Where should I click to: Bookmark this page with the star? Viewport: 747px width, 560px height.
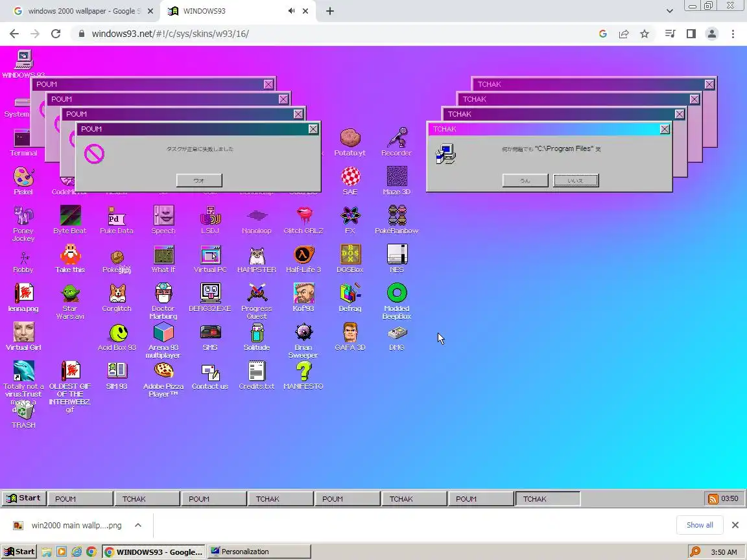pyautogui.click(x=645, y=34)
